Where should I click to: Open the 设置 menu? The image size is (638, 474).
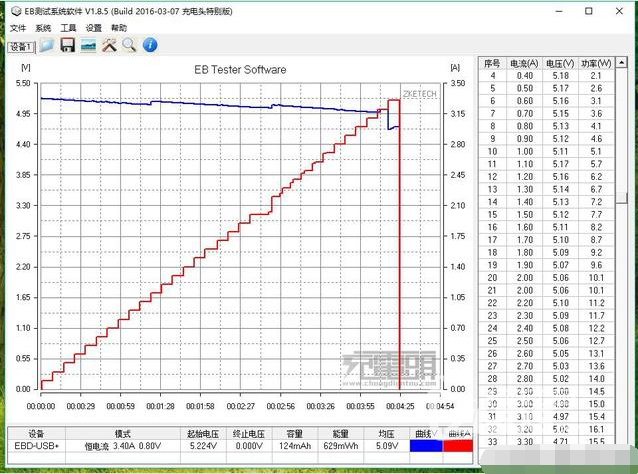(94, 28)
